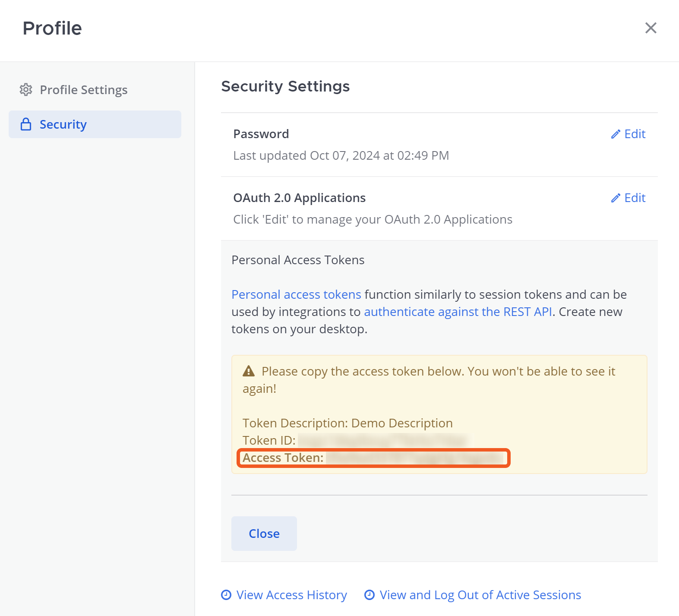Viewport: 679px width, 616px height.
Task: Click the blurred Access Token value
Action: (x=414, y=458)
